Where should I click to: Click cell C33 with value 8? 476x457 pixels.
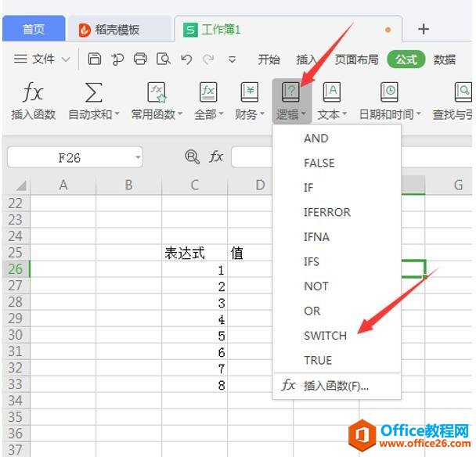tap(195, 384)
